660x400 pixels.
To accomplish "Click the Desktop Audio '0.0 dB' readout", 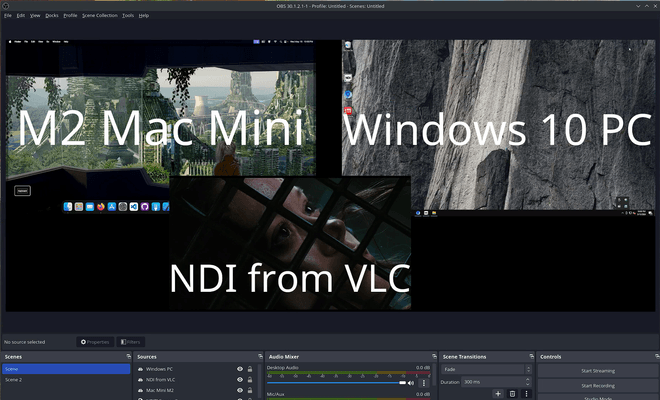I will pyautogui.click(x=423, y=368).
